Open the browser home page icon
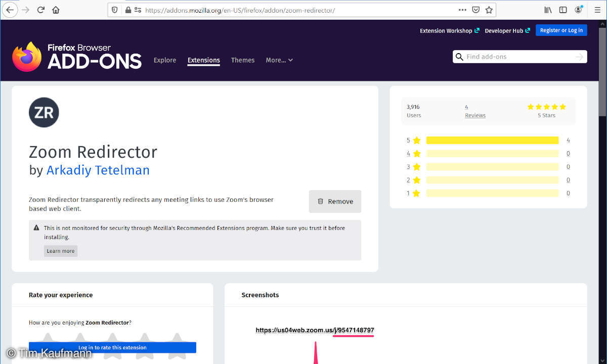Viewport: 607px width, 364px height. pos(56,10)
